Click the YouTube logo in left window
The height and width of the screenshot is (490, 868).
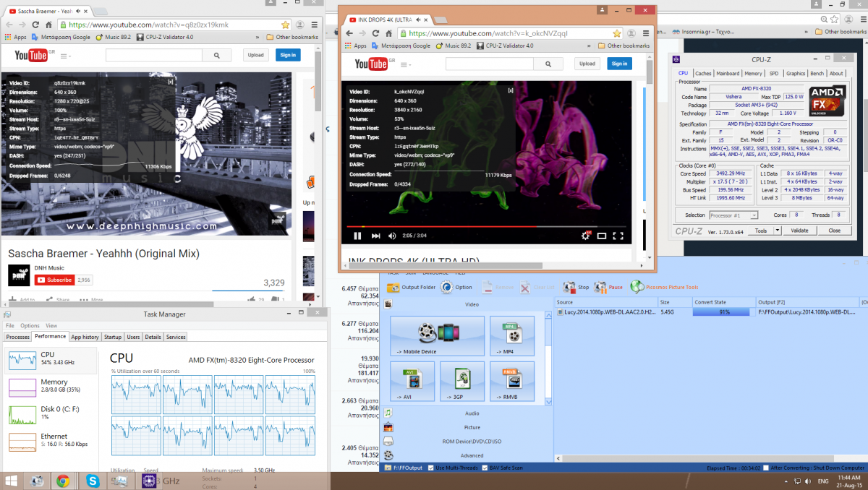[31, 55]
